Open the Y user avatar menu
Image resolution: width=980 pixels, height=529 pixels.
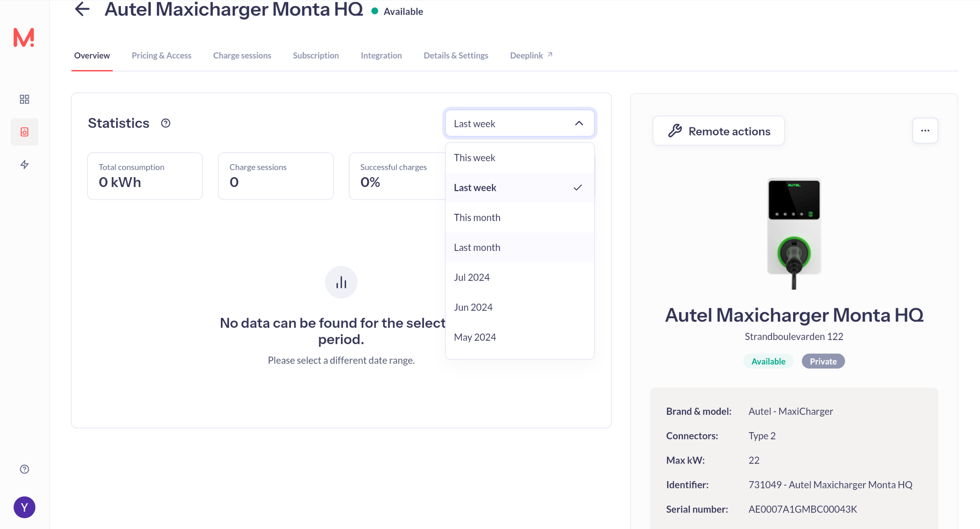click(x=24, y=507)
